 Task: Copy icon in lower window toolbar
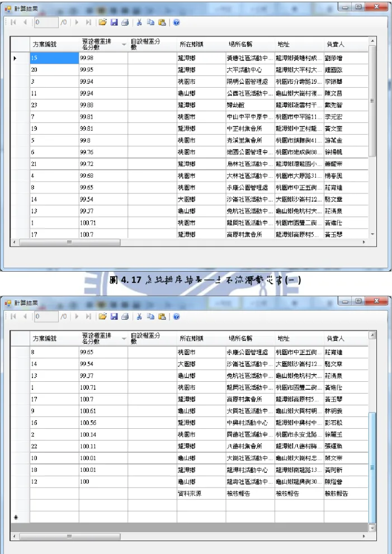[150, 316]
